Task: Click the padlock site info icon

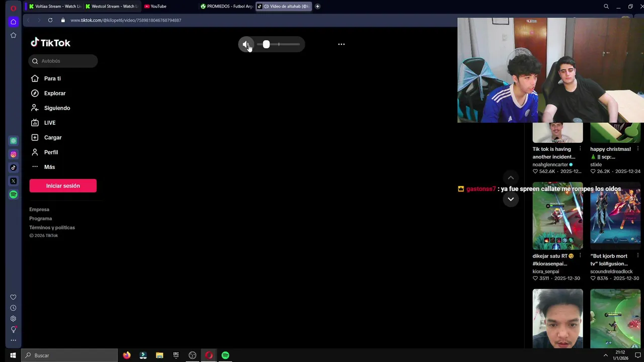Action: click(63, 20)
